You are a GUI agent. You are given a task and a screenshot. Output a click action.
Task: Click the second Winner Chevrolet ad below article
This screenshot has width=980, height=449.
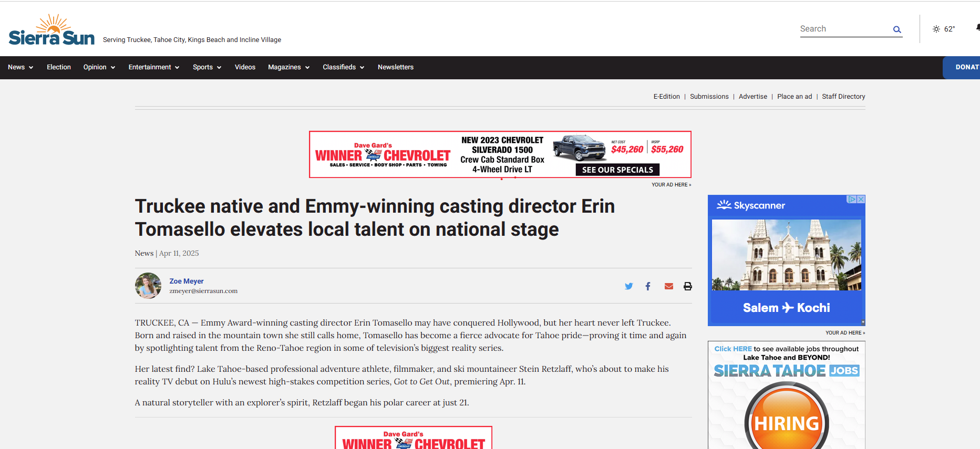(x=414, y=437)
